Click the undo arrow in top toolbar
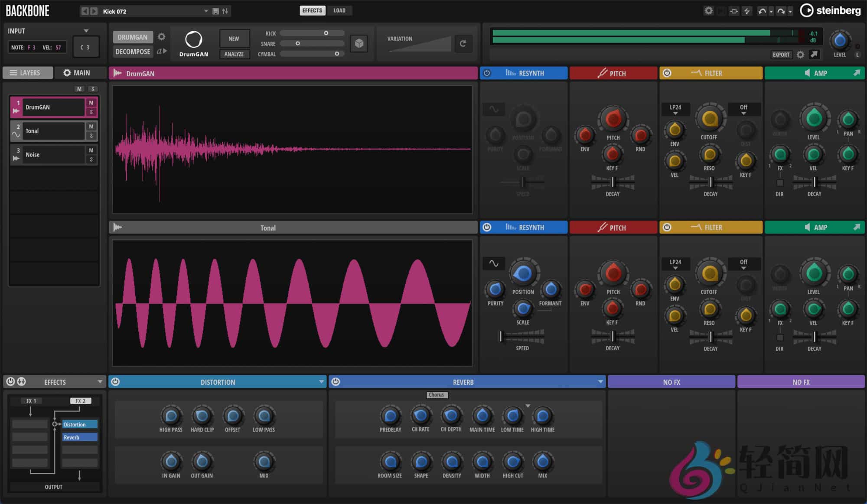This screenshot has width=867, height=504. pos(762,11)
